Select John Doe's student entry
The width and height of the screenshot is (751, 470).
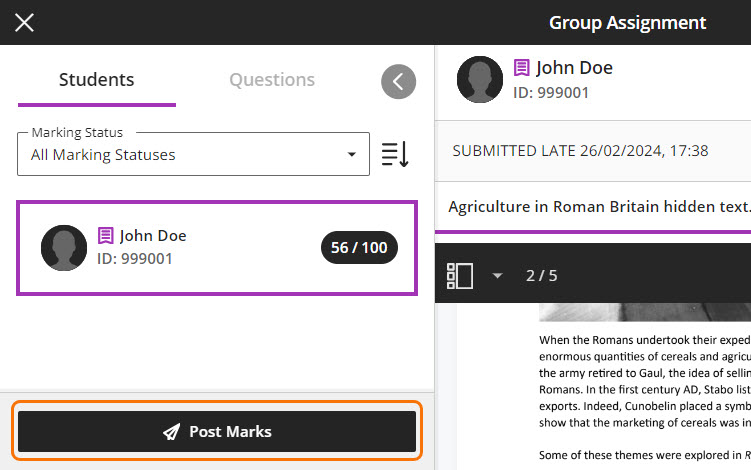[x=217, y=248]
